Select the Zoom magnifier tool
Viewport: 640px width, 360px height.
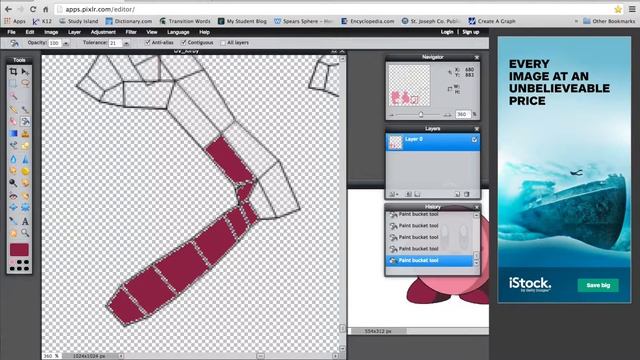(x=25, y=233)
